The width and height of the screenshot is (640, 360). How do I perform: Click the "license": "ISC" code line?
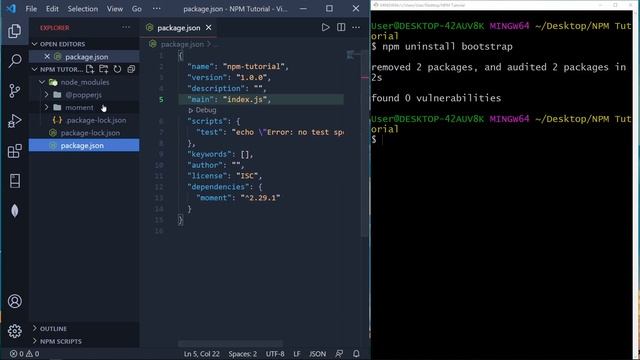[224, 176]
